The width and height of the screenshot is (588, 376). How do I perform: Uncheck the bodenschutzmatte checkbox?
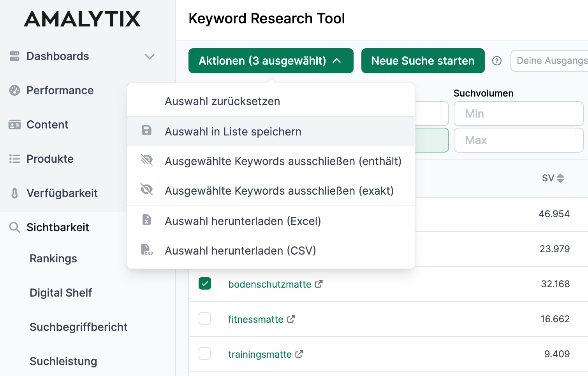[205, 284]
